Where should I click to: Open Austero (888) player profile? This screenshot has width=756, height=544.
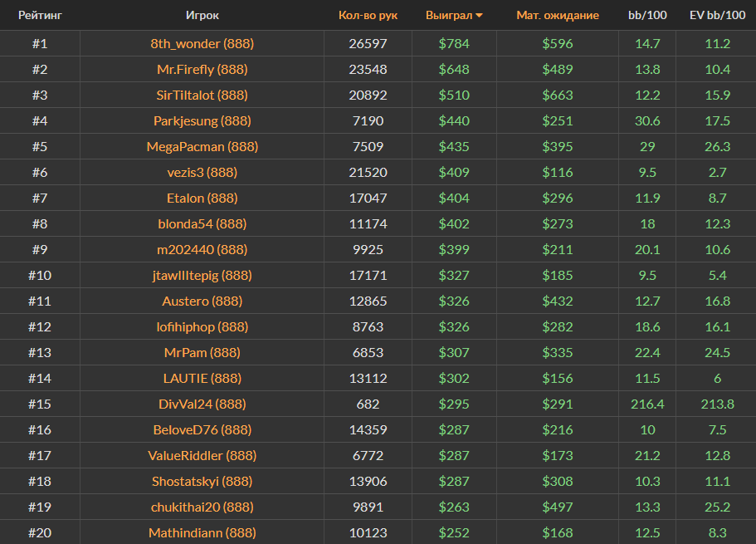[202, 301]
